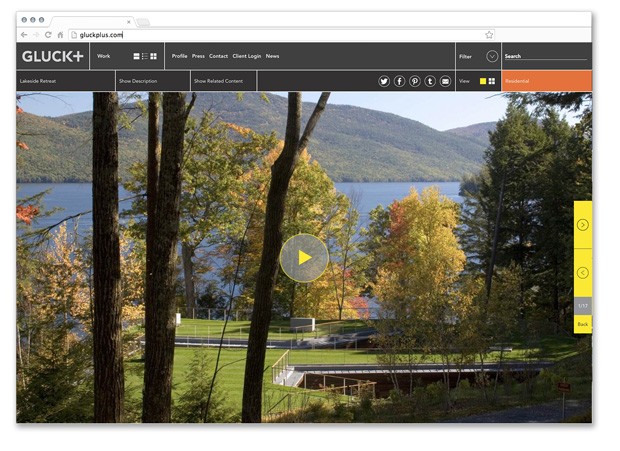This screenshot has height=451, width=620.
Task: Click the GLUCK+ logo
Action: [53, 57]
